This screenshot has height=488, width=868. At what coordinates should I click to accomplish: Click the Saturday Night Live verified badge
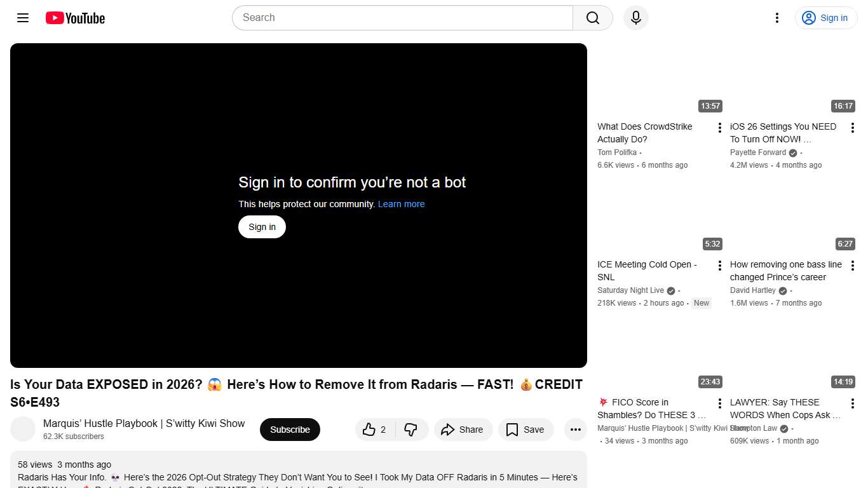(x=670, y=290)
